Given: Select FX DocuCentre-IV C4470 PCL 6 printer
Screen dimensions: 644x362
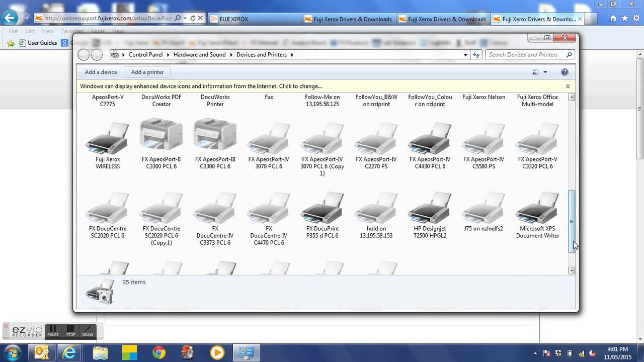Looking at the screenshot, I should pos(269,218).
